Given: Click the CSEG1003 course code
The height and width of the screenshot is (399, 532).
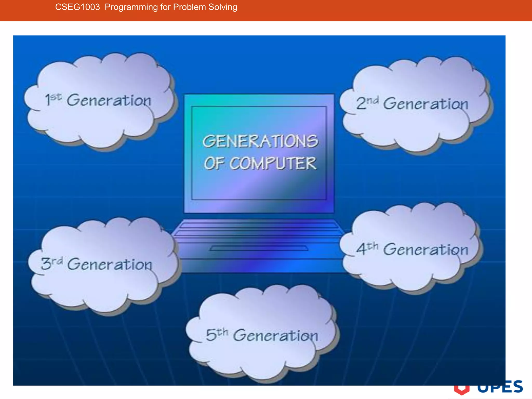Looking at the screenshot, I should click(x=77, y=7).
